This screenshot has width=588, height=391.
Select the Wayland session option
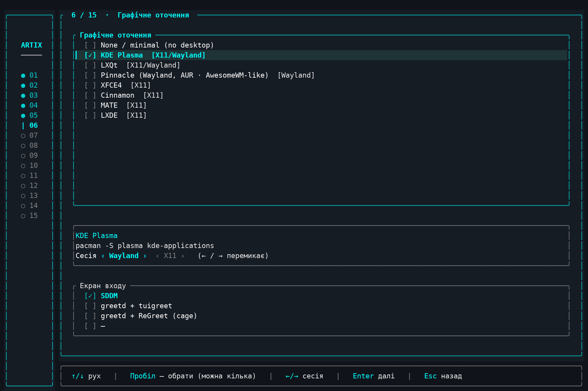[124, 256]
